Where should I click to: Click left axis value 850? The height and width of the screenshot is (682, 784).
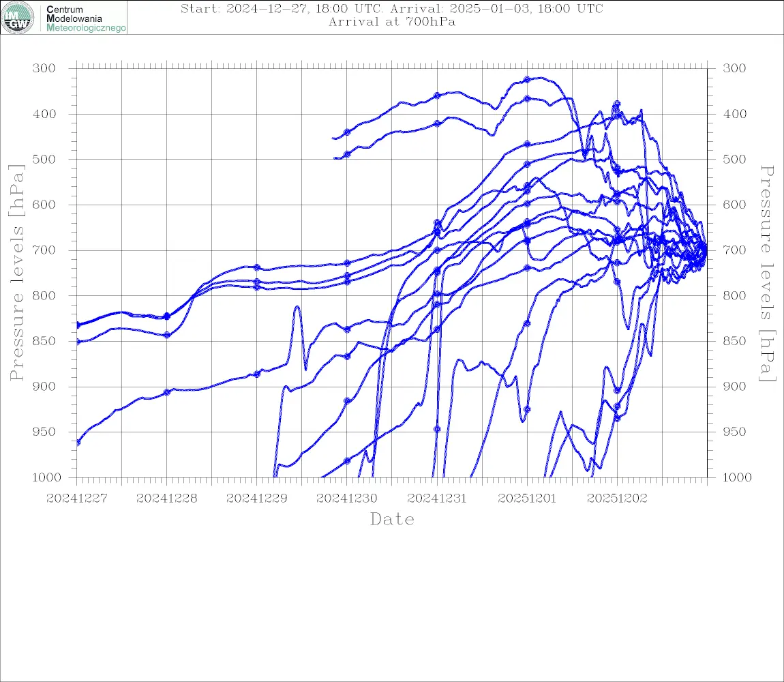[44, 341]
